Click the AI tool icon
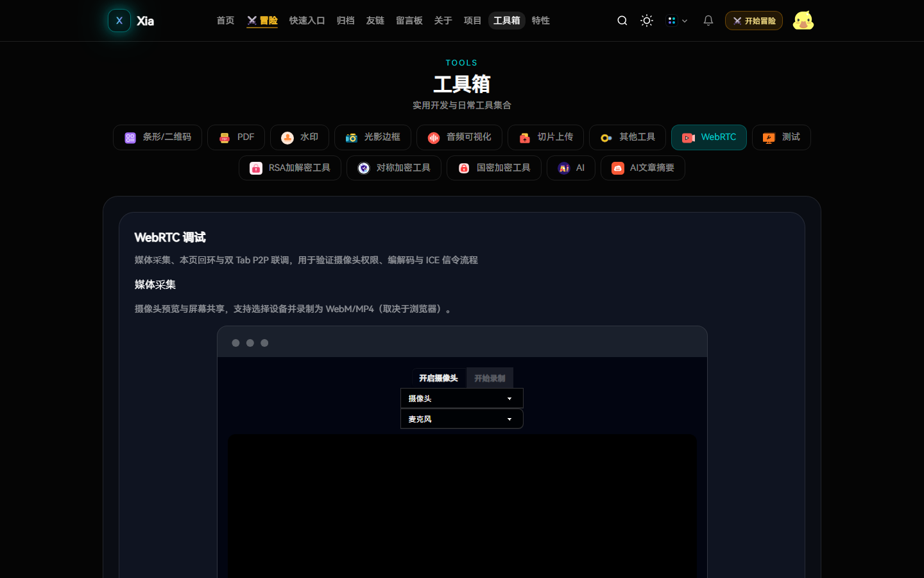The width and height of the screenshot is (924, 578). (x=564, y=168)
